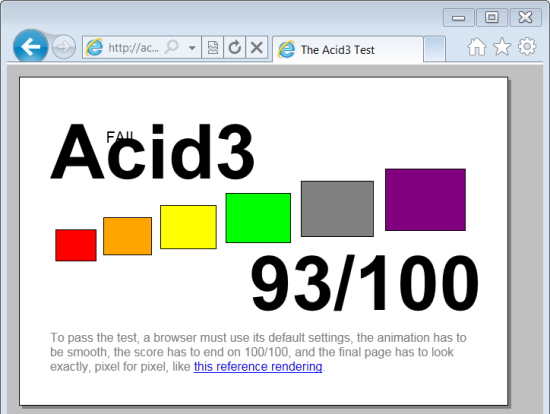Screen dimensions: 550x414
Task: Expand the address bar autocomplete dropdown
Action: coord(192,47)
